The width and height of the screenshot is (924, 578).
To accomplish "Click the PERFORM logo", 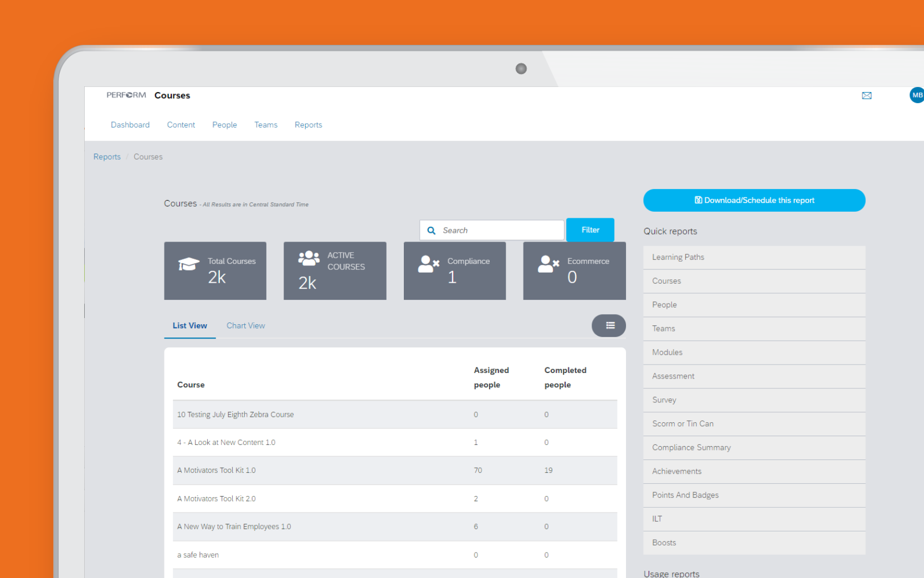I will [x=126, y=95].
